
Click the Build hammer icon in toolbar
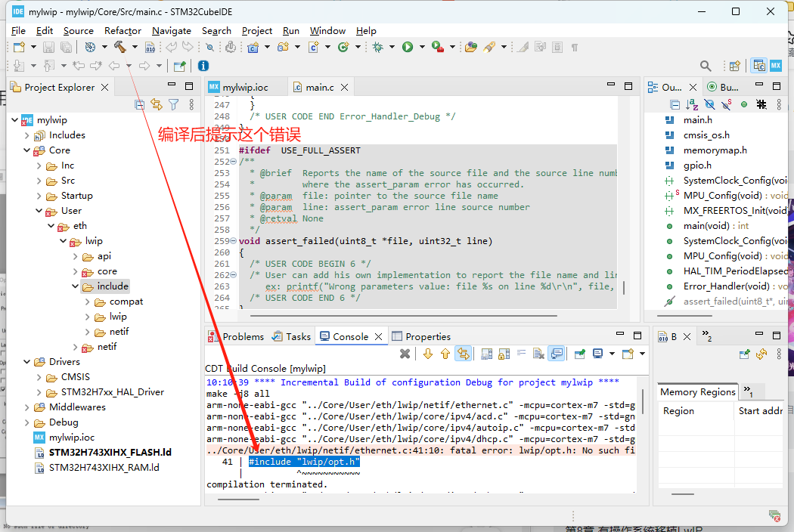pyautogui.click(x=119, y=47)
